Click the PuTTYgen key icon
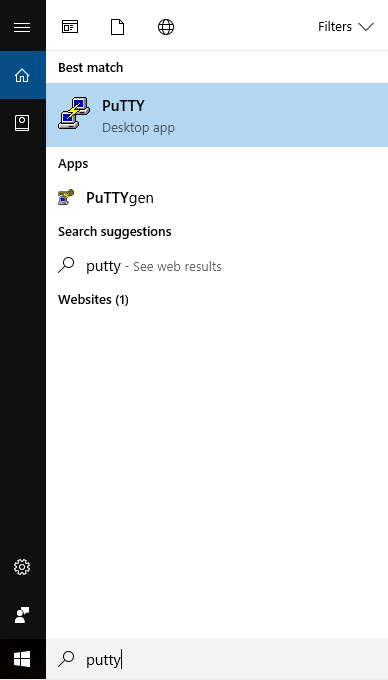 pos(66,197)
